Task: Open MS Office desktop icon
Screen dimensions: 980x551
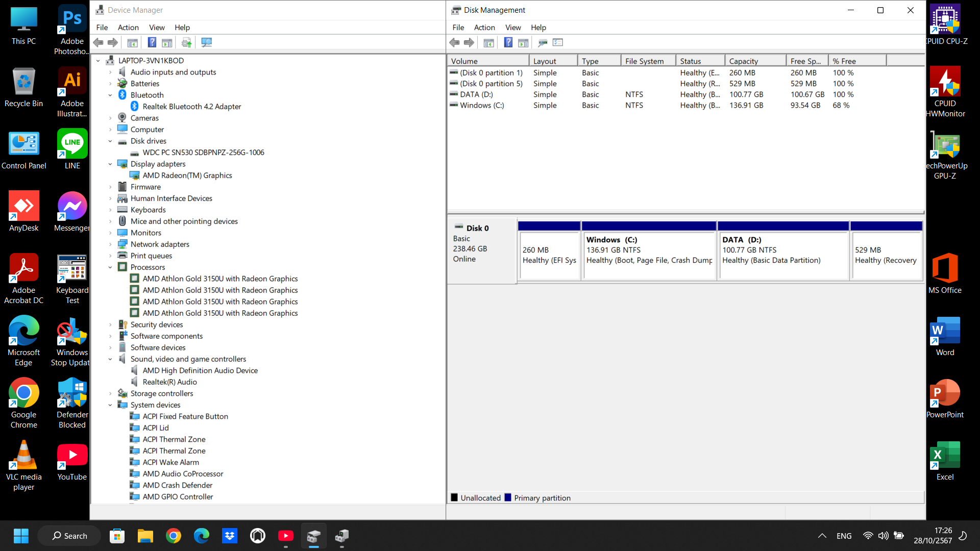Action: coord(945,273)
